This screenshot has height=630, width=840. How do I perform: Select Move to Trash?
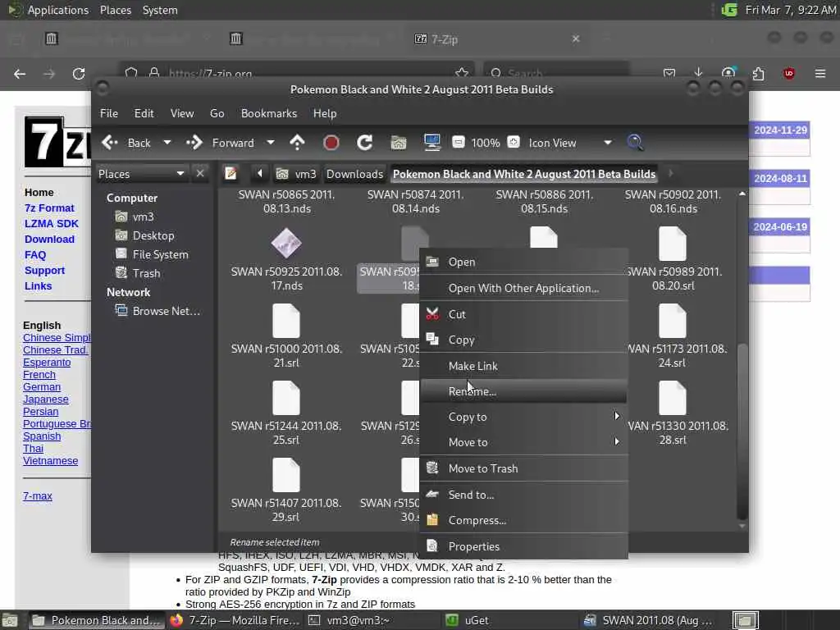523,468
